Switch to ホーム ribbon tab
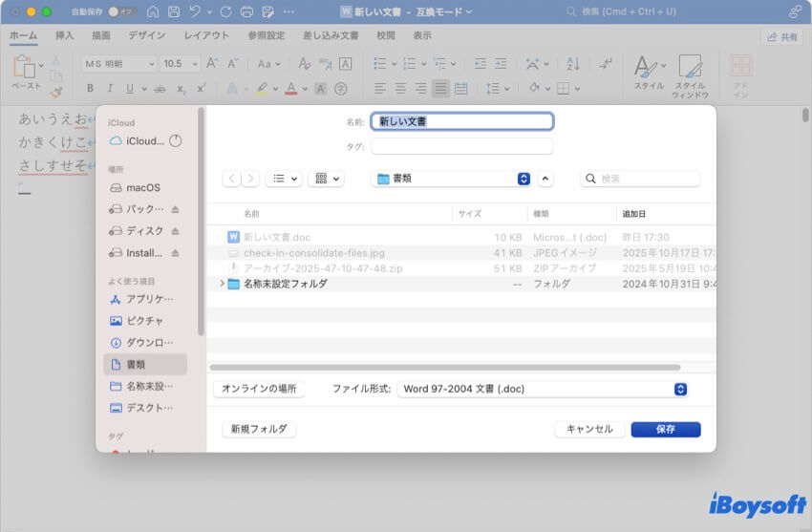 point(23,35)
